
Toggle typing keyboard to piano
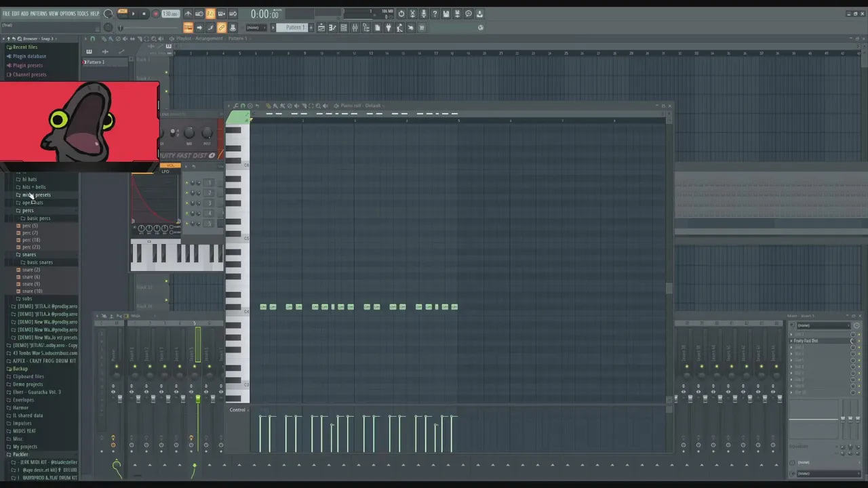tap(188, 27)
